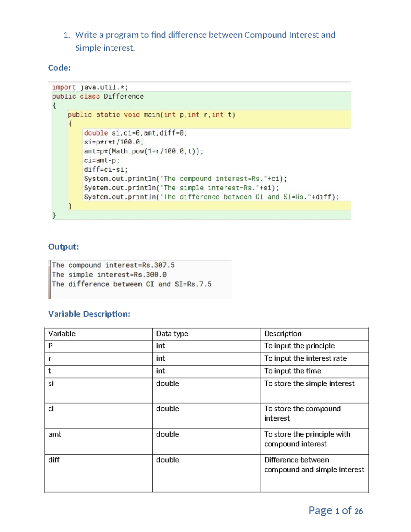This screenshot has height=532, width=411.
Task: Click the code line 'ci=amt-p;'
Action: coord(102,160)
